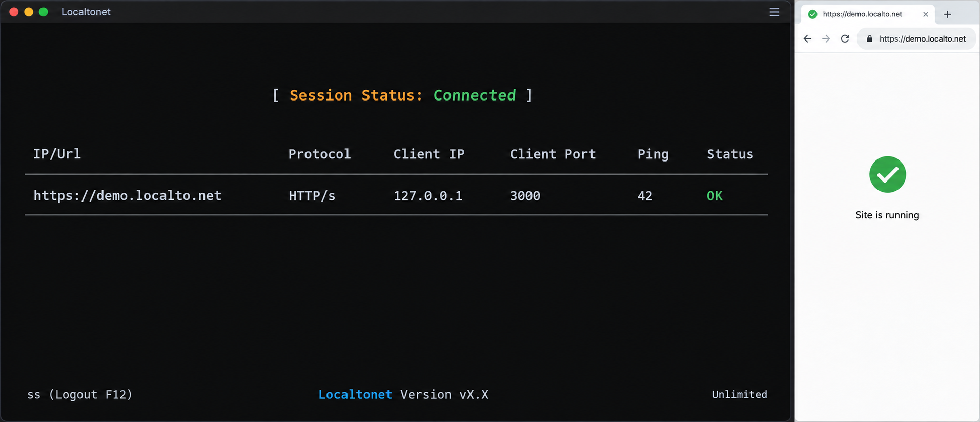The image size is (980, 422).
Task: Click the Ping column header
Action: pyautogui.click(x=653, y=154)
